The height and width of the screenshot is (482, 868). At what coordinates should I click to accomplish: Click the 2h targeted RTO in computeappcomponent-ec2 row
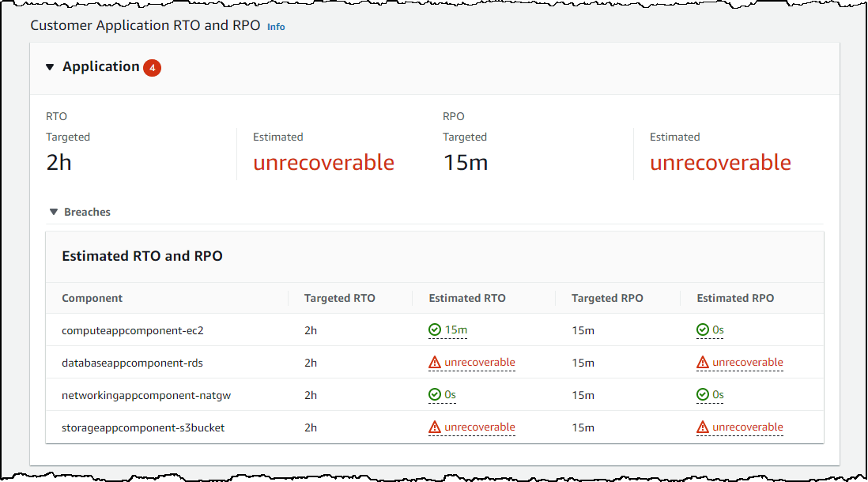pyautogui.click(x=311, y=330)
